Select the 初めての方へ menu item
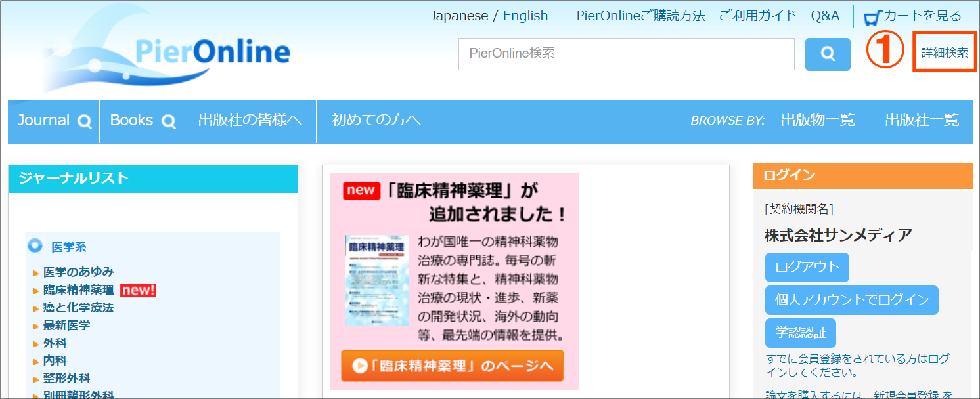 coord(376,121)
